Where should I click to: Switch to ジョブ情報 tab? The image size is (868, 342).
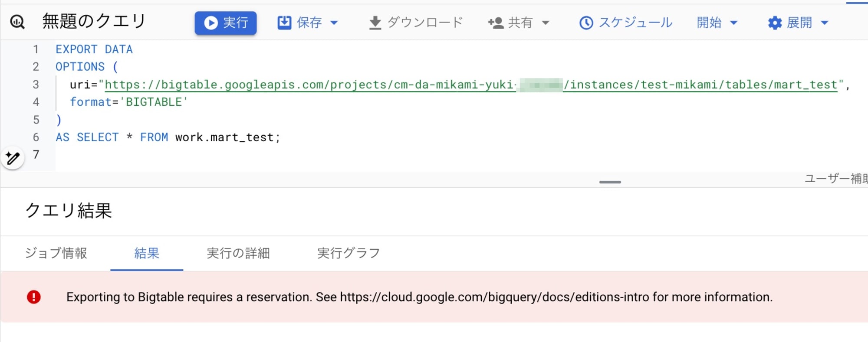56,253
